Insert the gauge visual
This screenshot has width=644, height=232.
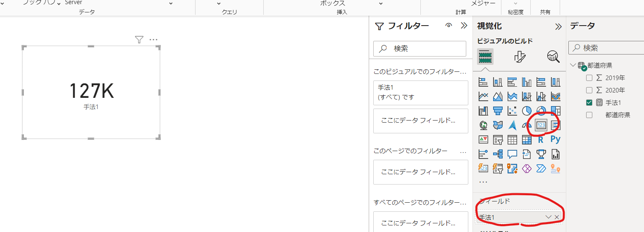coord(527,125)
